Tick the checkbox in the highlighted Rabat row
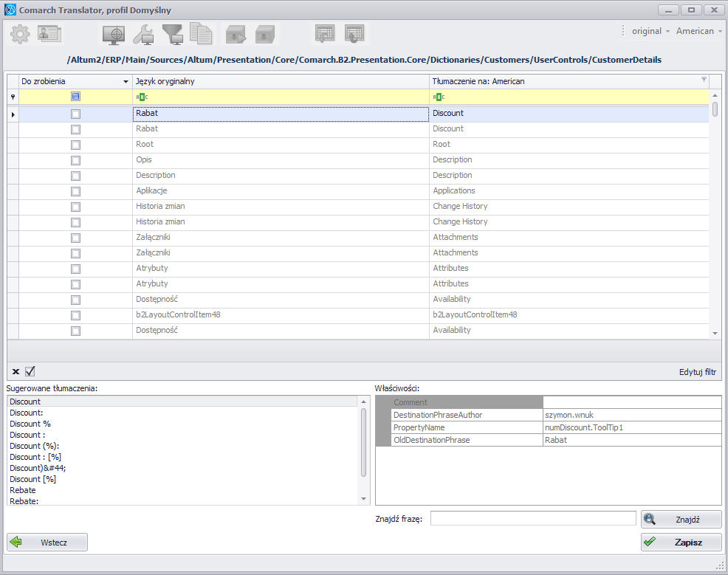The height and width of the screenshot is (575, 728). (x=75, y=114)
